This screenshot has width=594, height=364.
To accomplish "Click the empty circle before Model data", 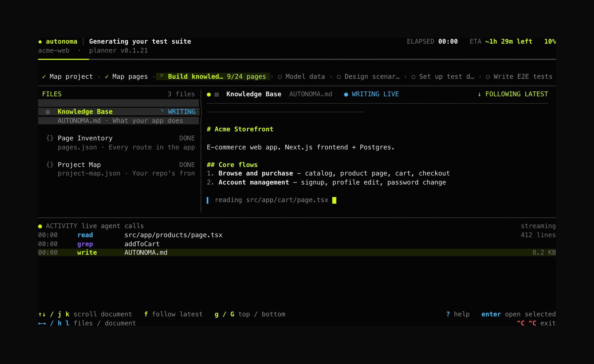I will click(x=280, y=77).
